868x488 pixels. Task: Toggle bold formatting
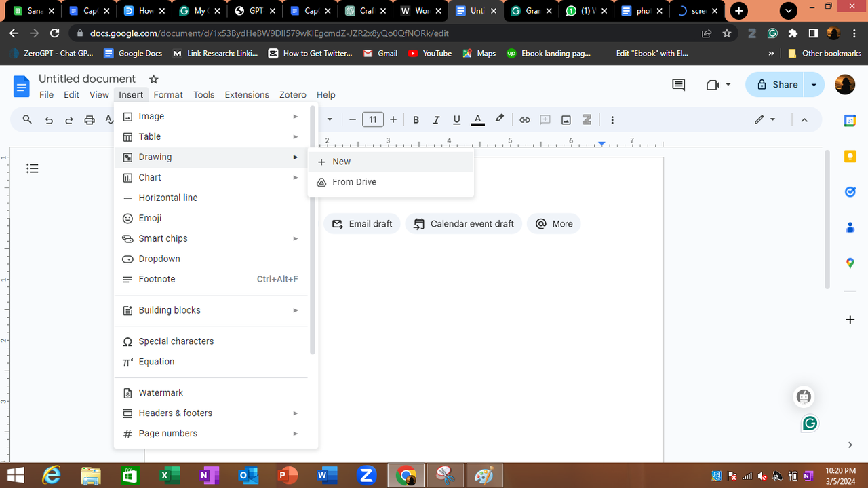point(416,120)
